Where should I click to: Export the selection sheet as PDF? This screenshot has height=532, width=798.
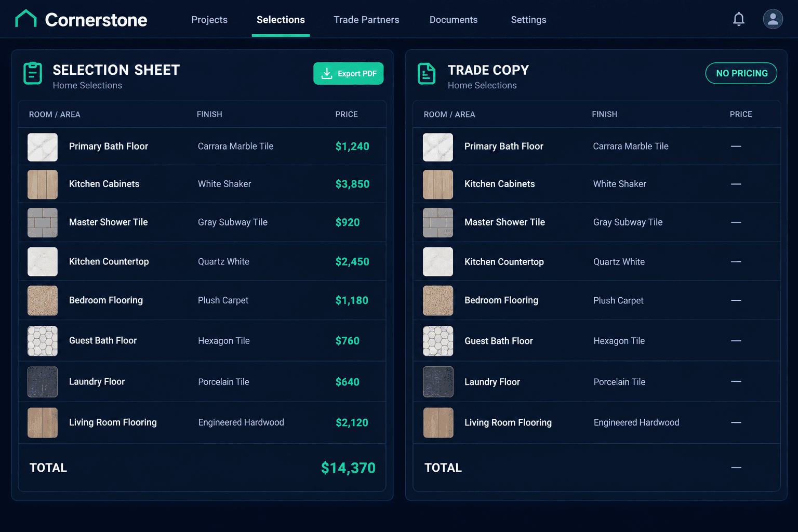coord(349,73)
